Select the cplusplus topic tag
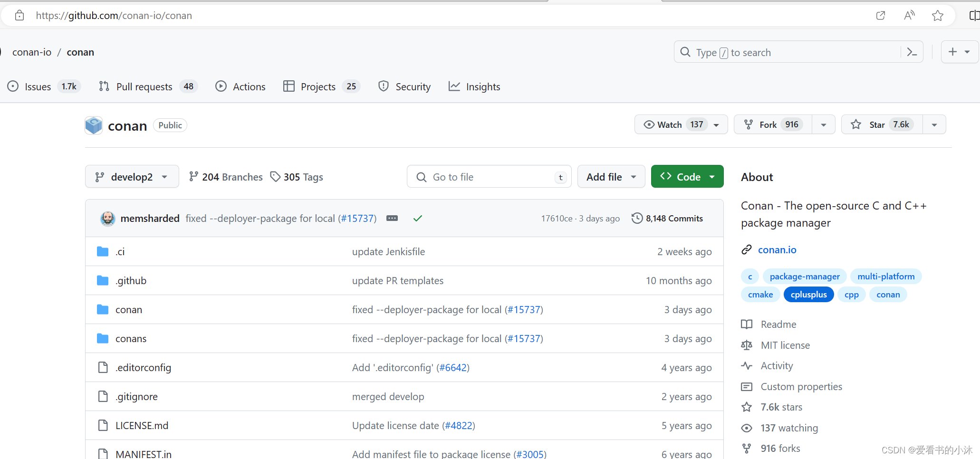 pos(808,294)
